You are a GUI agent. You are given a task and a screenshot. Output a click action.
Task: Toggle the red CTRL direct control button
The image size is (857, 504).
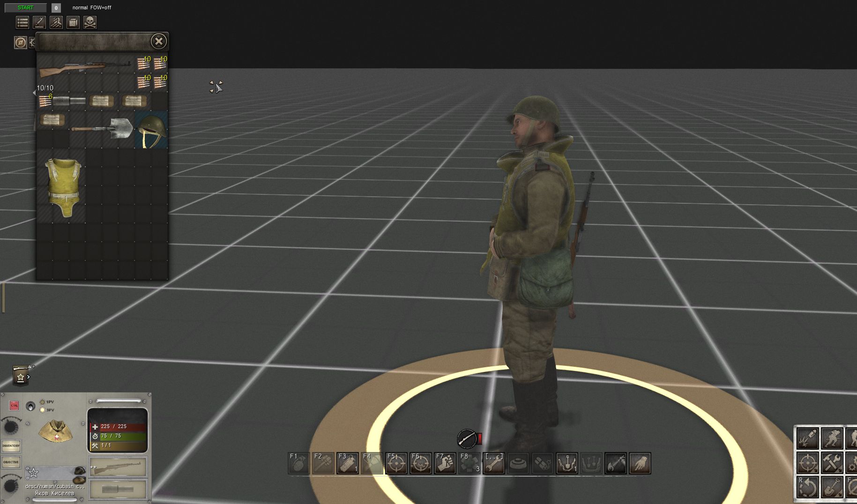(14, 405)
